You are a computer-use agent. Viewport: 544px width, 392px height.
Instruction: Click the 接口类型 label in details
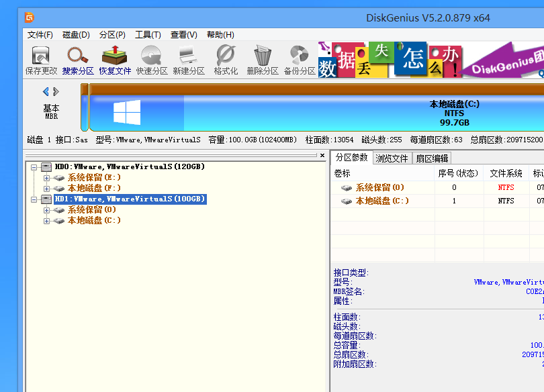[351, 273]
